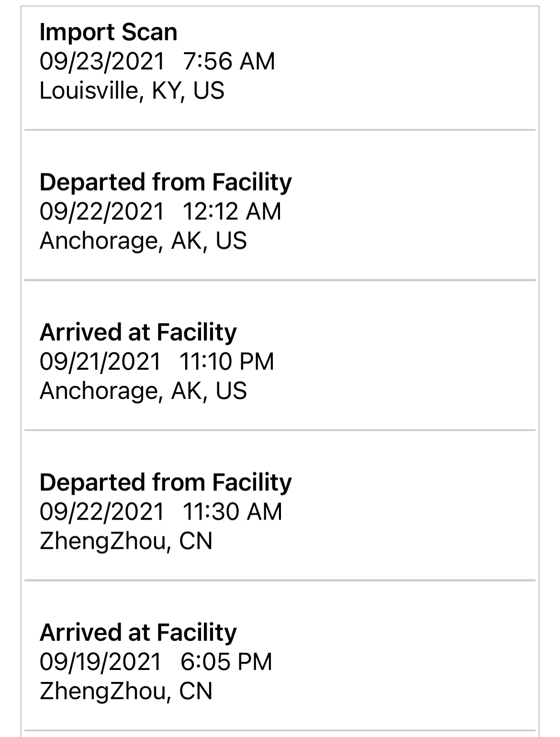Click the time 12:12 AM
Viewport: 560px width, 737px height.
[232, 211]
